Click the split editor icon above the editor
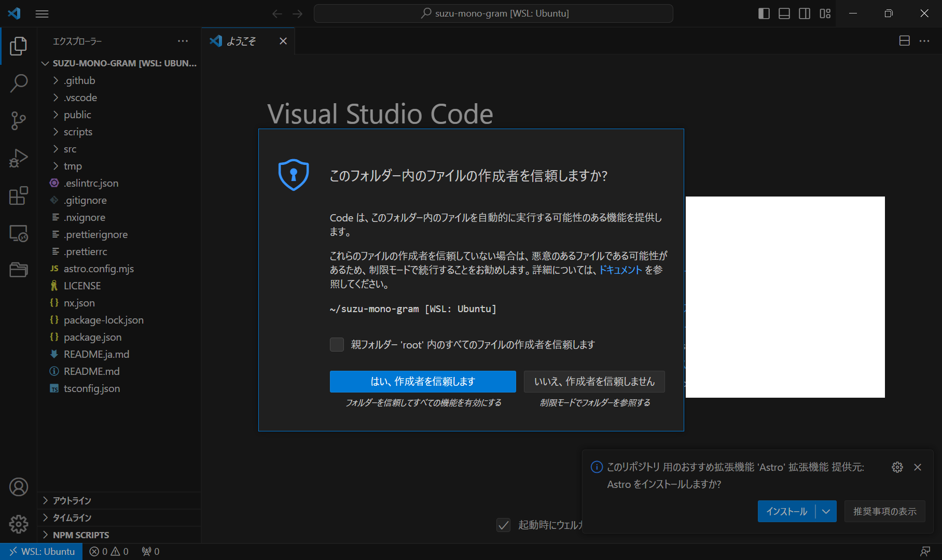942x560 pixels. [904, 40]
